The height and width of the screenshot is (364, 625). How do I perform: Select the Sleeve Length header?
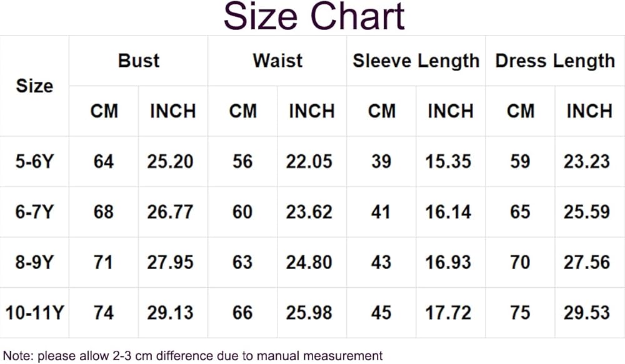pyautogui.click(x=416, y=61)
